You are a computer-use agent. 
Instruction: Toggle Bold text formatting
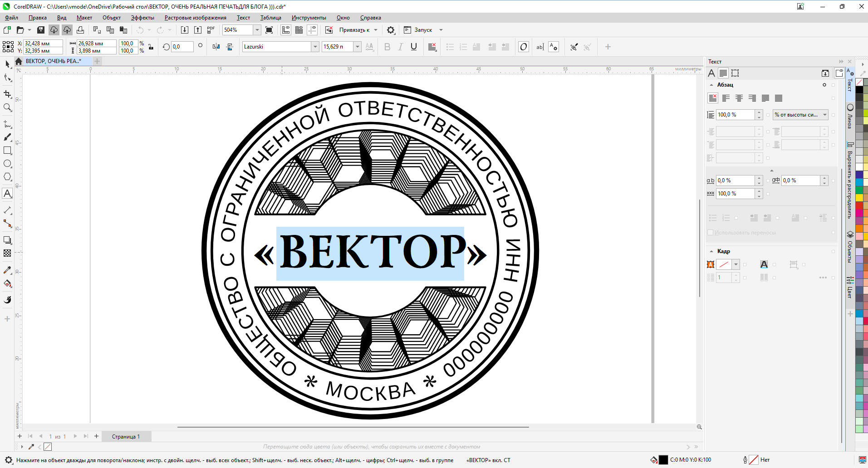point(387,47)
